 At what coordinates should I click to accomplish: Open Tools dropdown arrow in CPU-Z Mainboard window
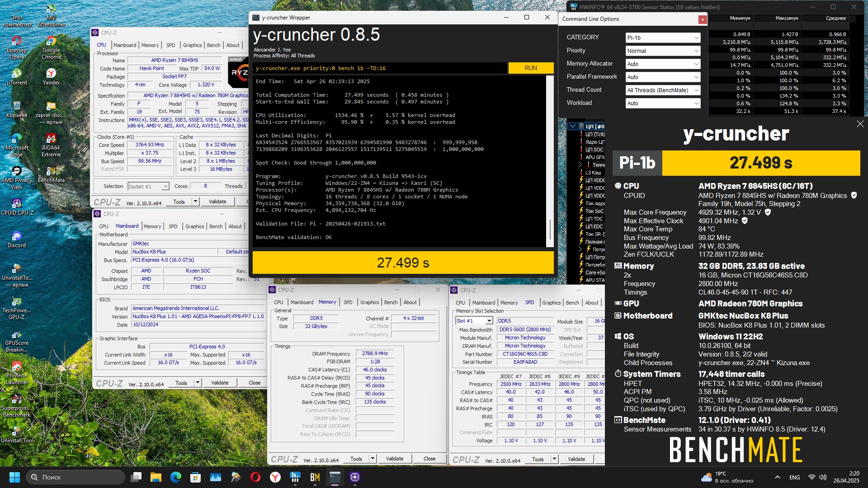tap(198, 383)
